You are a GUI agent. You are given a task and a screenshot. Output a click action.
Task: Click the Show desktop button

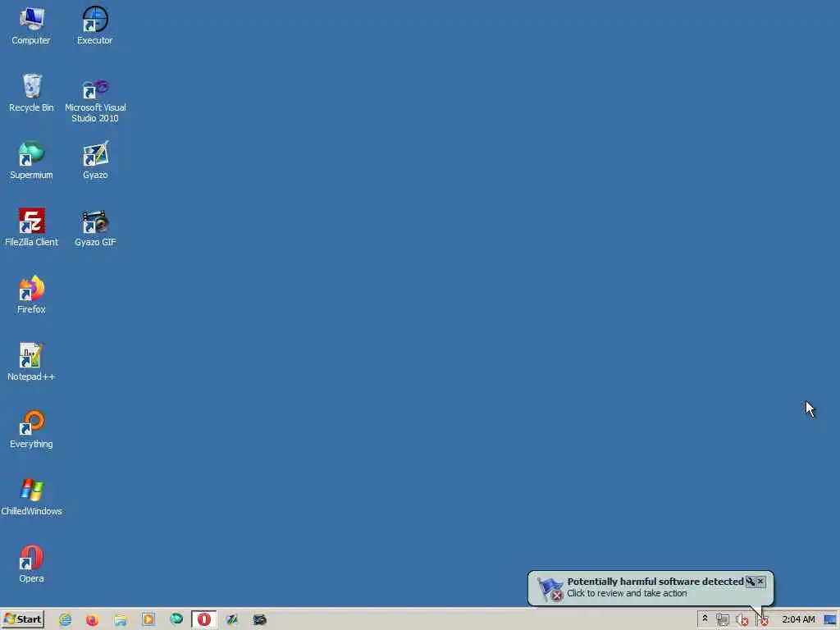click(x=830, y=620)
